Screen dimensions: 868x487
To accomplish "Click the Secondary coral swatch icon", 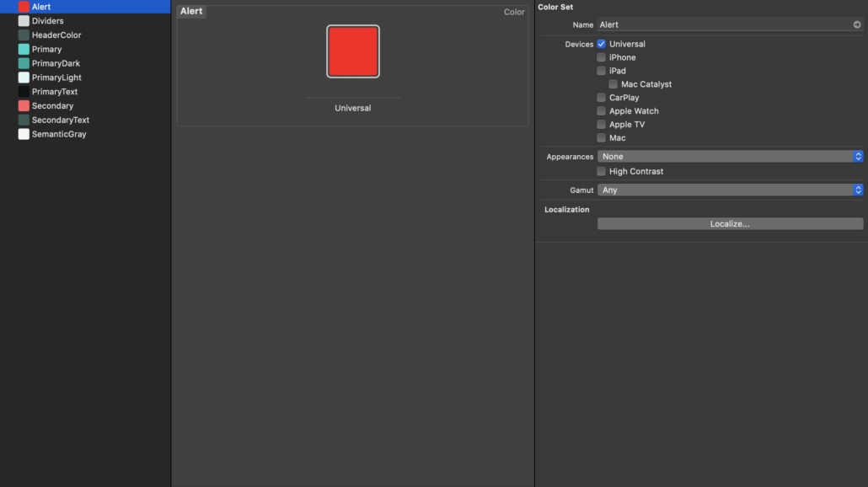I will click(x=24, y=106).
